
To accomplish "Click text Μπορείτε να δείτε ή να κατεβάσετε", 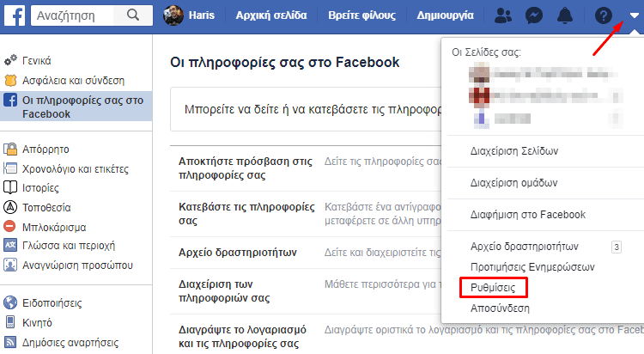I will click(313, 109).
